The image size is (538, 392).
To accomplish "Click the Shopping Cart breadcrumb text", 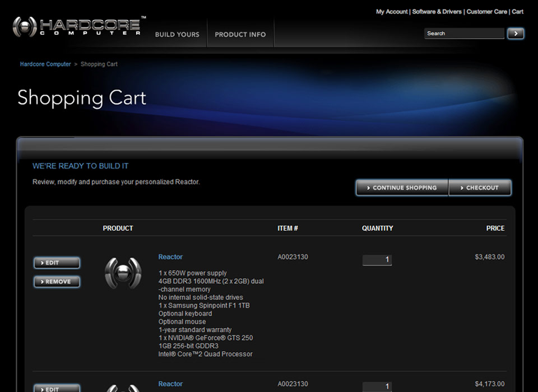I will coord(99,64).
